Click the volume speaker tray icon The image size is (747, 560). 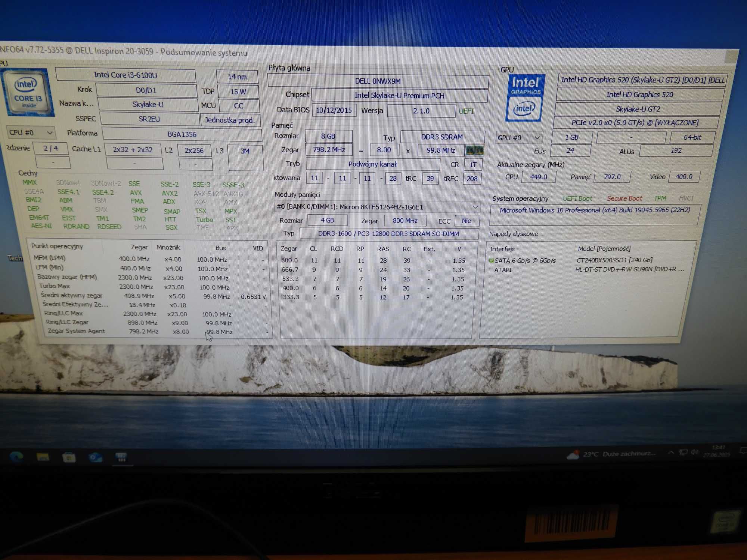pos(694,452)
